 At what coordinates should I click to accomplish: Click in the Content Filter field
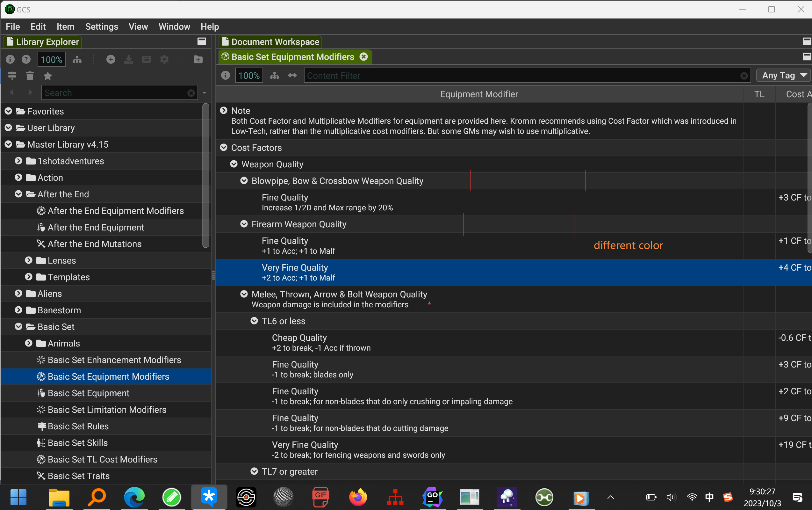[522, 76]
